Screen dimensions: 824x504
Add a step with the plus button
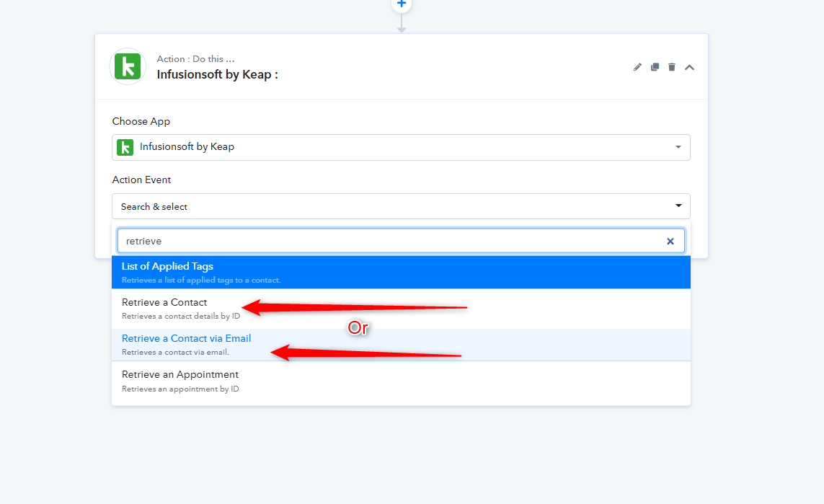pyautogui.click(x=401, y=4)
